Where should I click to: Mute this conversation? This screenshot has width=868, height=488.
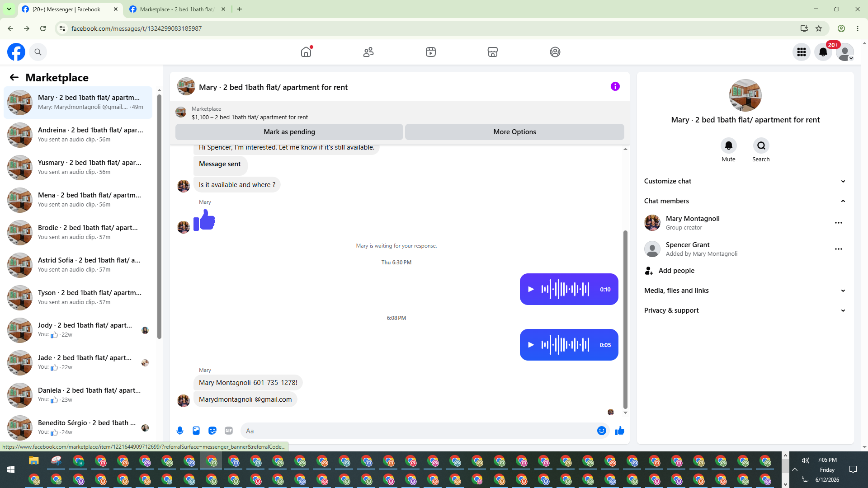click(729, 145)
